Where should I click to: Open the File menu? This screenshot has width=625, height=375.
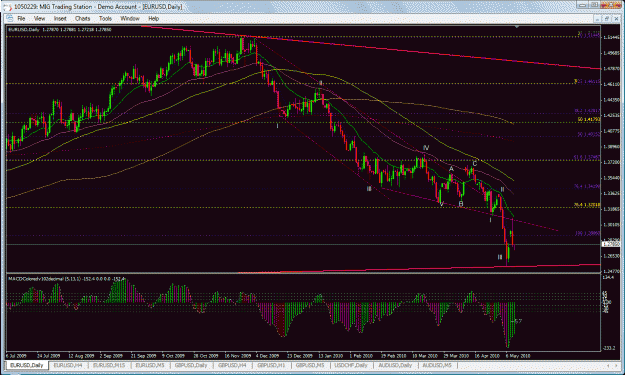pyautogui.click(x=21, y=18)
